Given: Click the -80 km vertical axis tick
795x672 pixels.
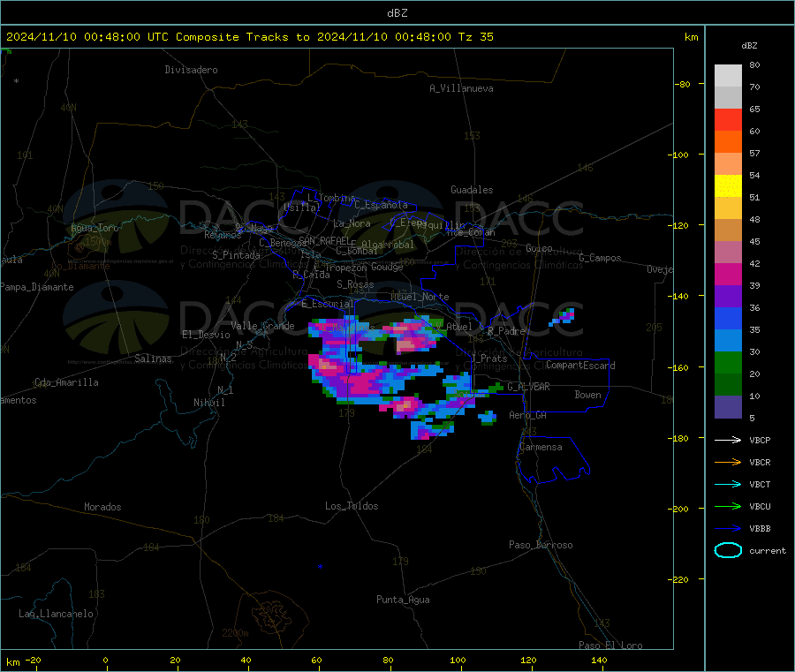Looking at the screenshot, I should (x=683, y=84).
